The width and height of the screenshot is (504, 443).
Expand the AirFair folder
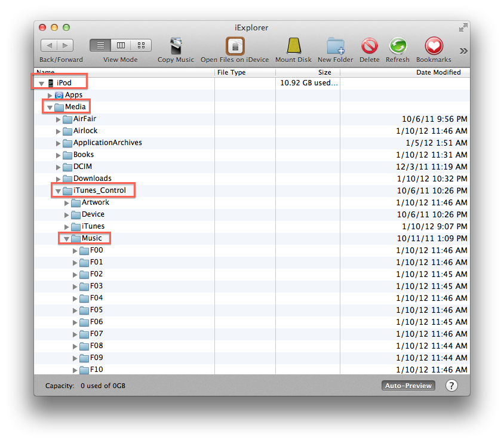tap(58, 119)
